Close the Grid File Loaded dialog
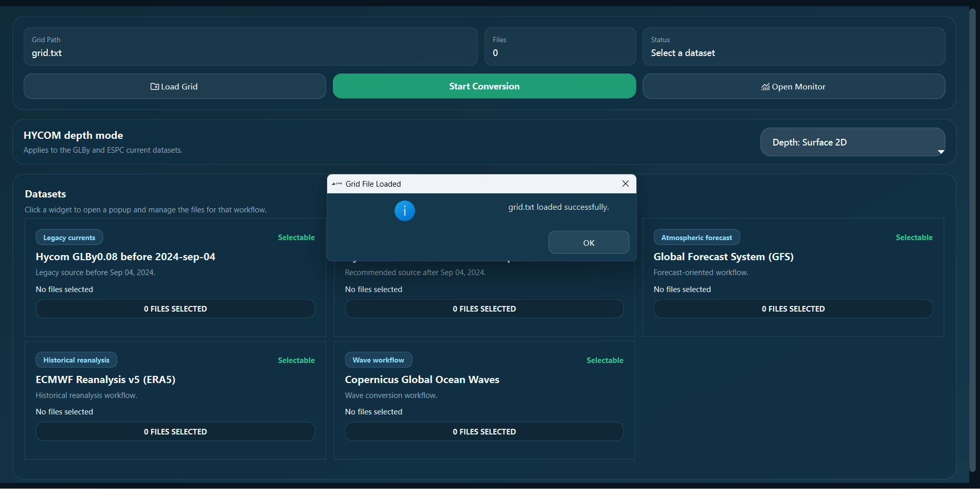Image resolution: width=980 pixels, height=489 pixels. [x=626, y=184]
